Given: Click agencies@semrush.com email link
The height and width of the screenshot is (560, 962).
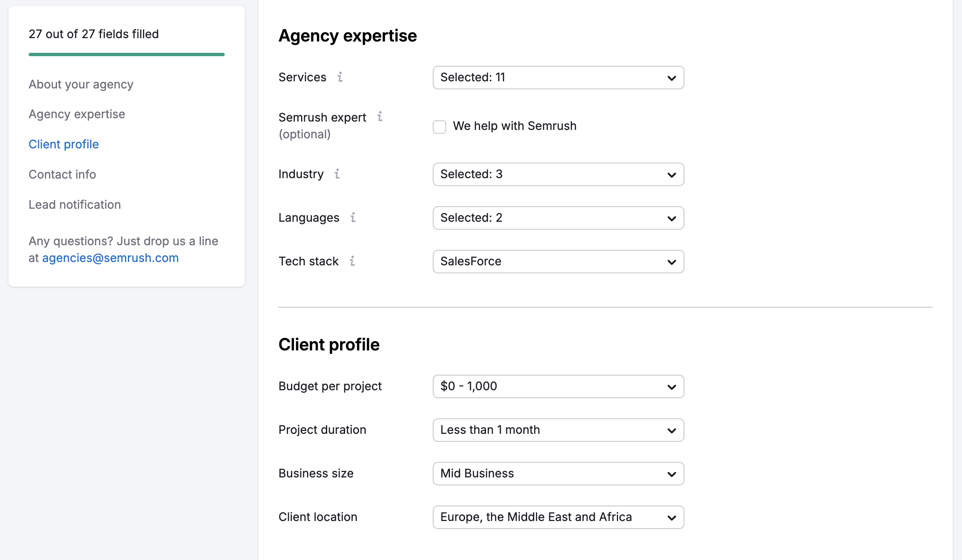Looking at the screenshot, I should point(111,257).
